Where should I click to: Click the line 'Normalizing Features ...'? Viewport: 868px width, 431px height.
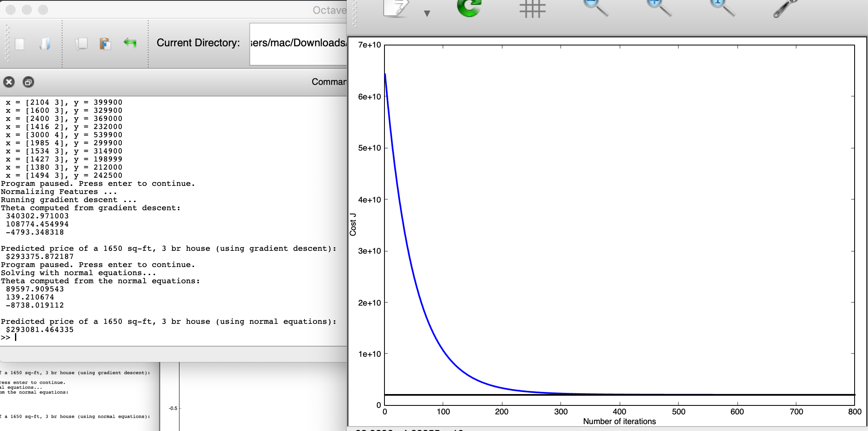coord(59,192)
